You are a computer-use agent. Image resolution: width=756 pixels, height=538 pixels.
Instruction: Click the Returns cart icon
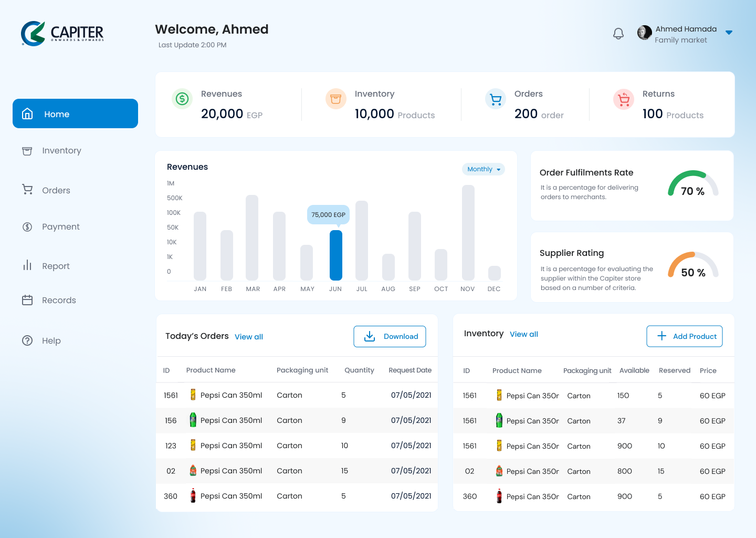pos(624,98)
